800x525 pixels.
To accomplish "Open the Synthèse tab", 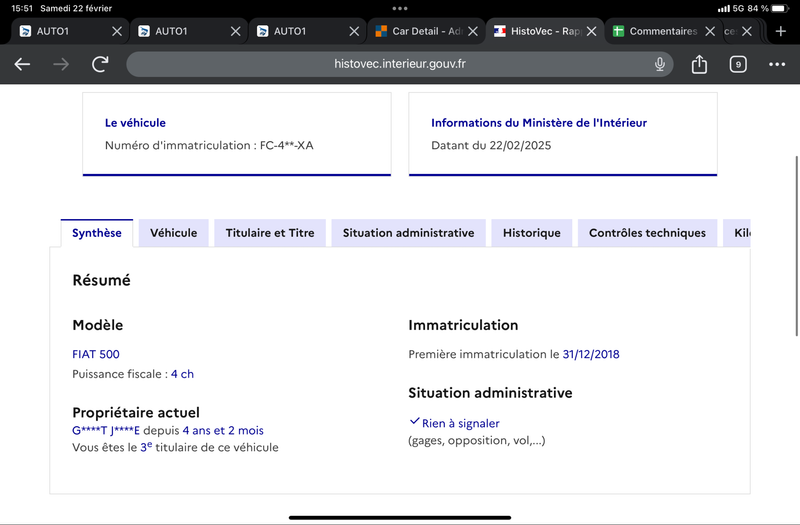I will (x=97, y=233).
